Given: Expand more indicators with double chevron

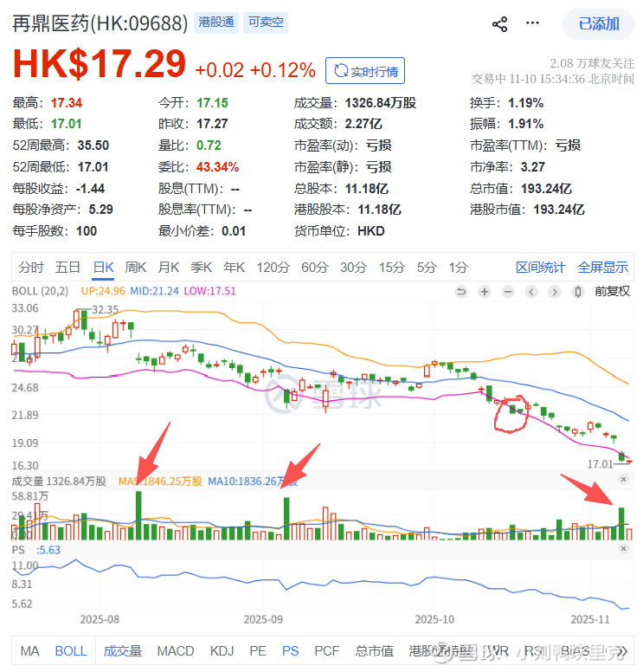Looking at the screenshot, I should [x=622, y=651].
